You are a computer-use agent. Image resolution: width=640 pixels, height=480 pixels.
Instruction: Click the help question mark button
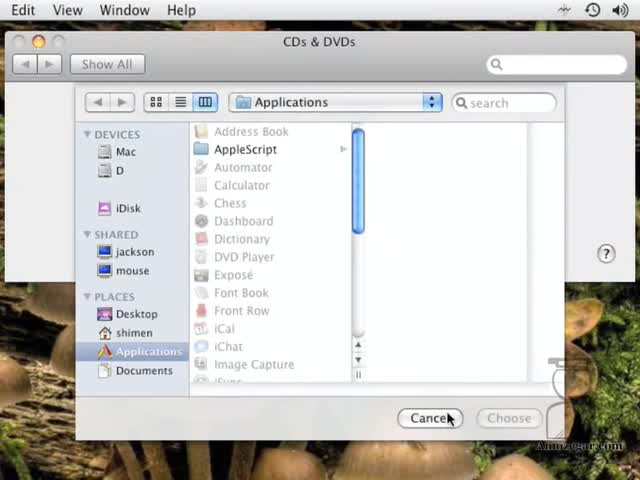click(x=606, y=253)
